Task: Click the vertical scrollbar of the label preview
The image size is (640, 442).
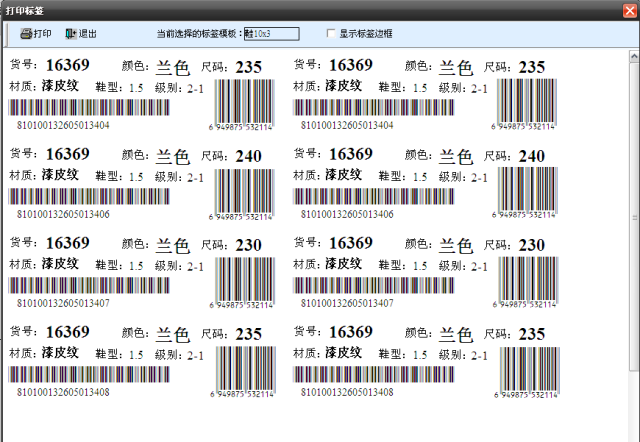Action: [634, 240]
